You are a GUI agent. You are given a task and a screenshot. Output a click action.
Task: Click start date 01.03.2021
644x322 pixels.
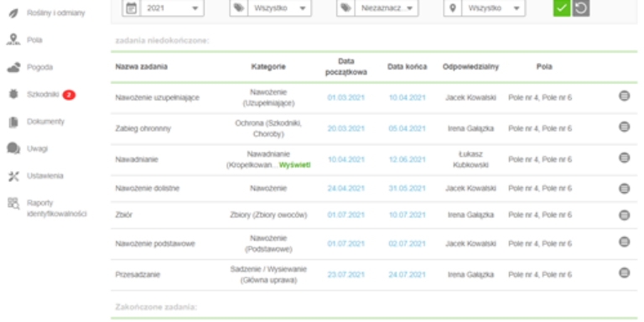click(345, 98)
